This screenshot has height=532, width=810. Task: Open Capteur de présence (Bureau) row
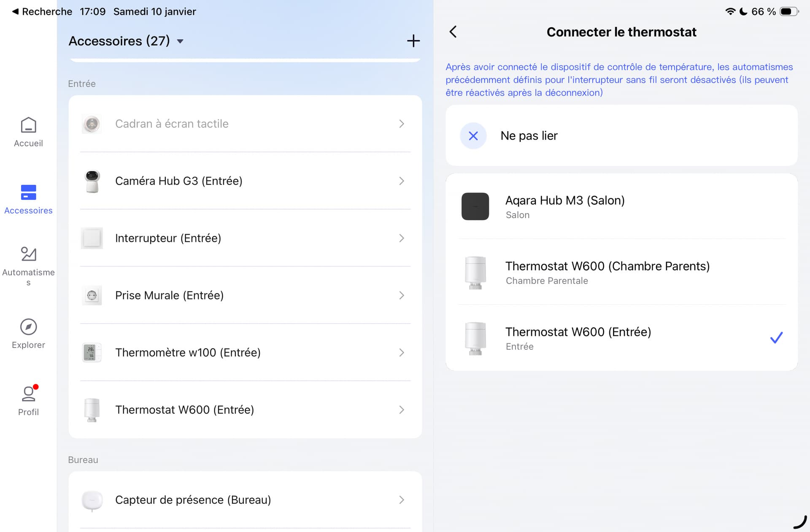245,500
